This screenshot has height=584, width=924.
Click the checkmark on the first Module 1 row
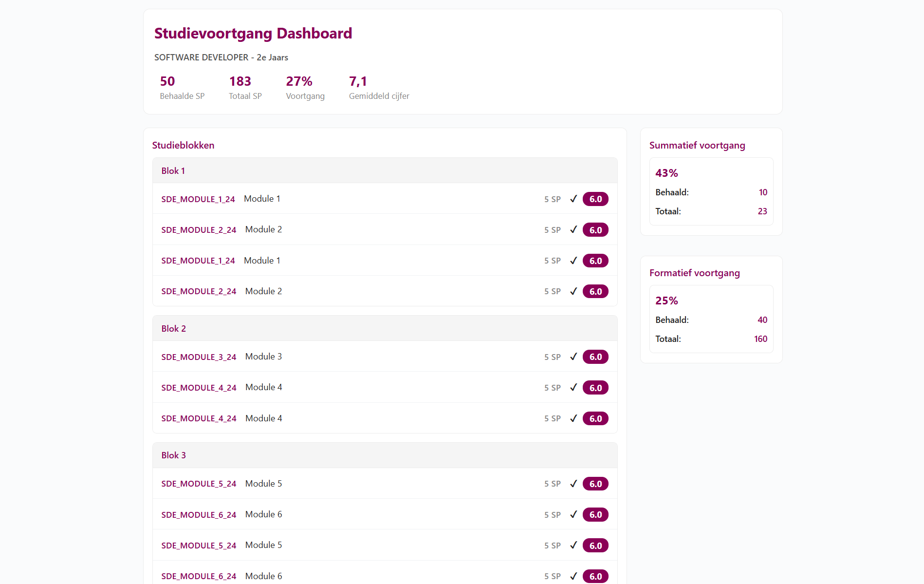pos(573,199)
